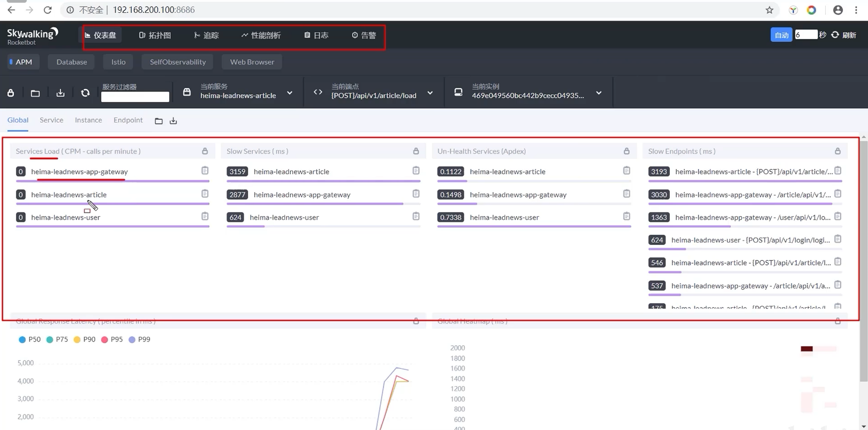Toggle lock on Slow Services panel
Image resolution: width=868 pixels, height=430 pixels.
click(x=416, y=152)
